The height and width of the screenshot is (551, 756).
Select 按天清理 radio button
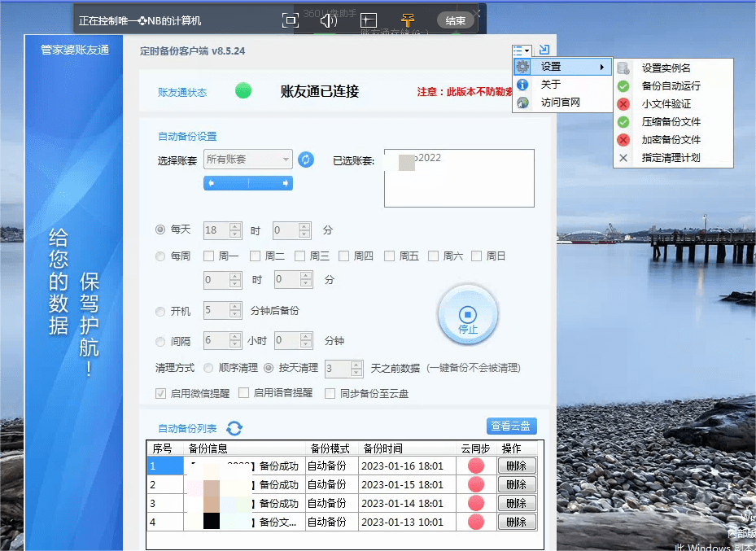coord(269,368)
